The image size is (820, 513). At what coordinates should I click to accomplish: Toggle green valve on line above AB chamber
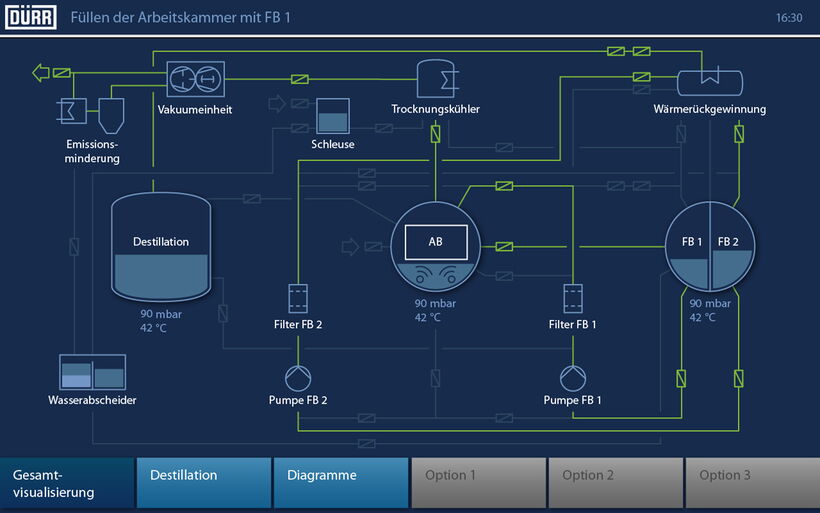(x=504, y=186)
